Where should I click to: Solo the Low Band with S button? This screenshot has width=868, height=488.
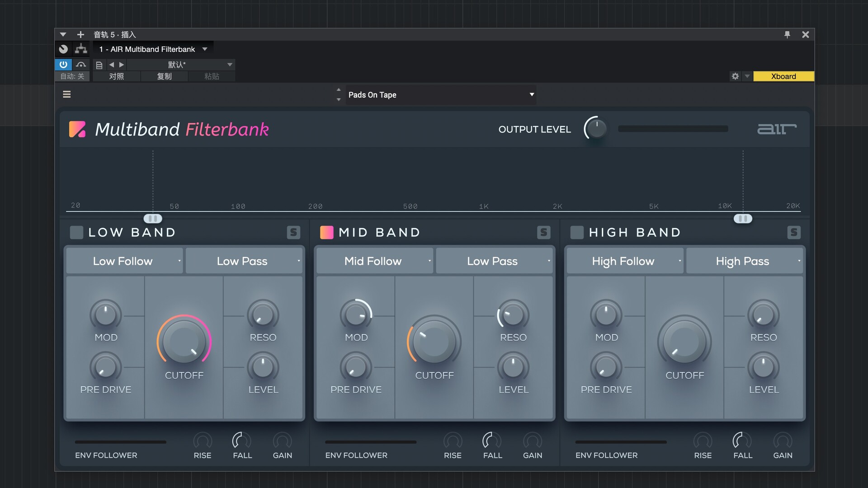click(293, 232)
